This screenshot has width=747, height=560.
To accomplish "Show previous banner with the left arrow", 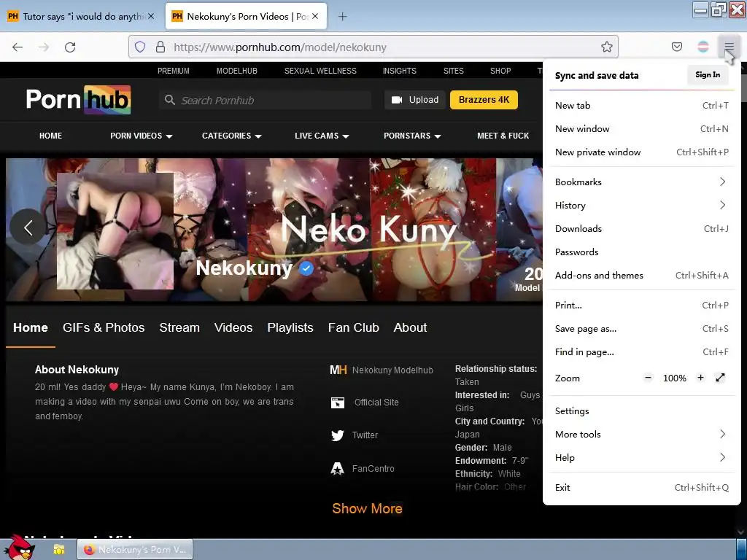I will (x=28, y=227).
